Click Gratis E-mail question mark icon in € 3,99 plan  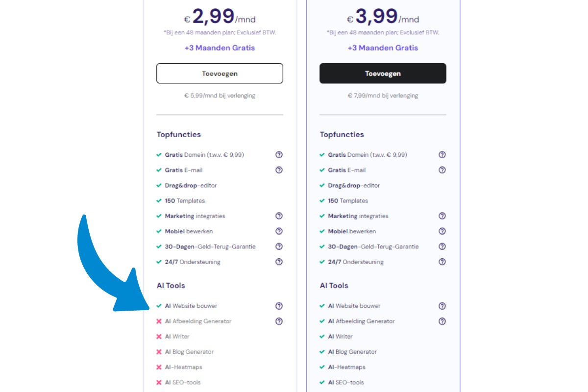point(442,170)
